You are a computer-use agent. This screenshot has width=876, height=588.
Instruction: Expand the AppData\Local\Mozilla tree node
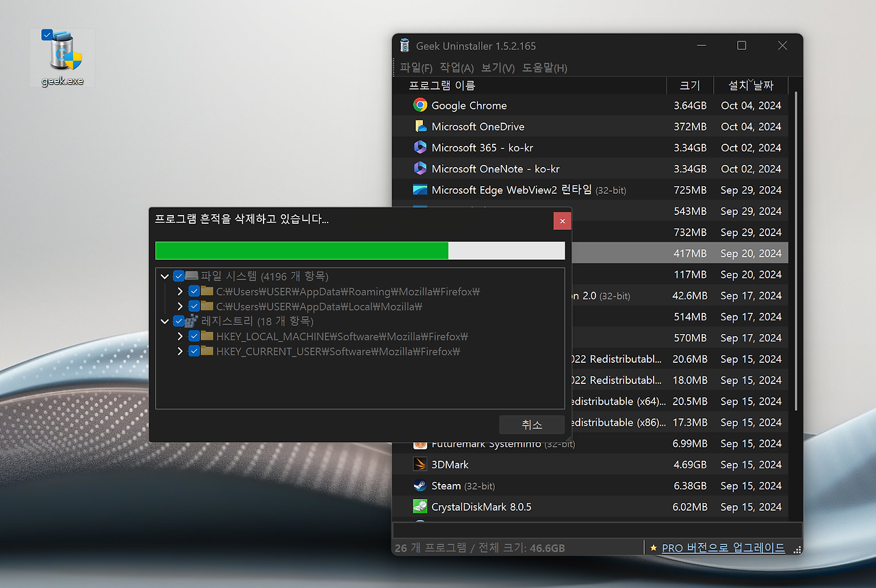tap(180, 307)
